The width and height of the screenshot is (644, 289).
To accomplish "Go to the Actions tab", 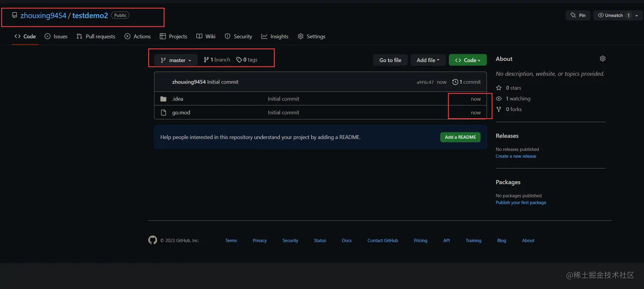I will click(x=138, y=37).
